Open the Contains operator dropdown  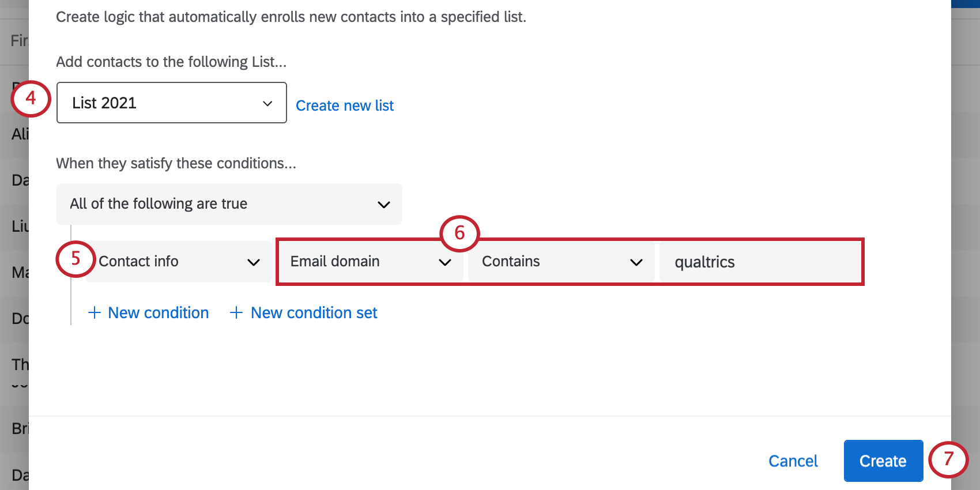(561, 262)
